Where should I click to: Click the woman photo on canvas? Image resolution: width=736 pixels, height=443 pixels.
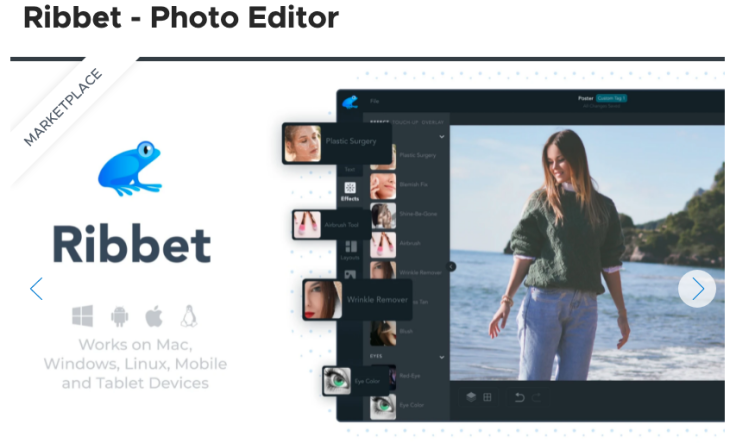point(587,252)
